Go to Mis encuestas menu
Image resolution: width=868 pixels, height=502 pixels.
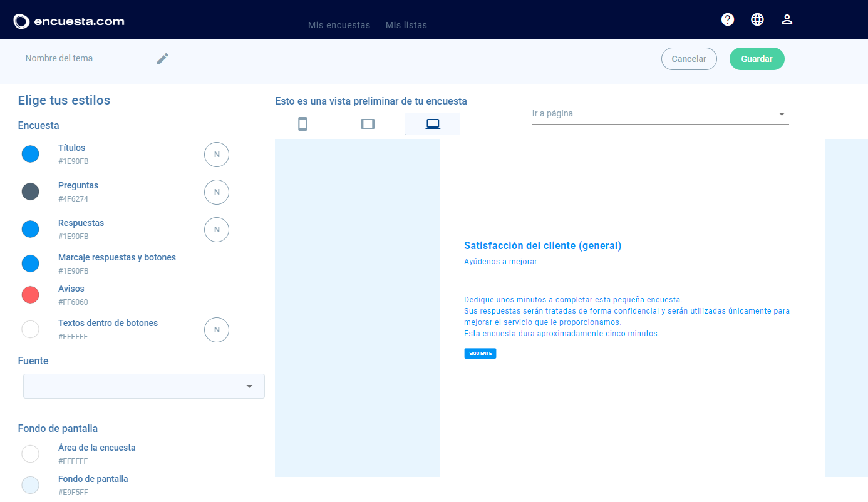(x=339, y=26)
